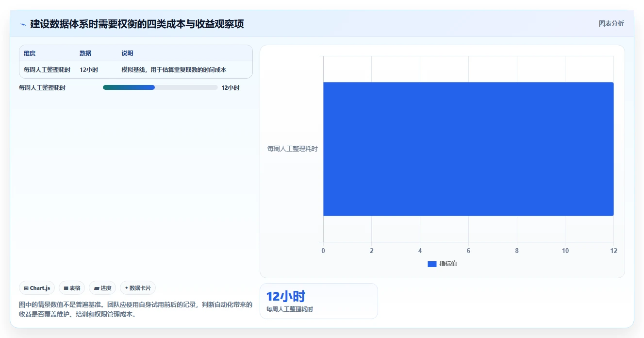Click the title 建设数据体系时需要权衡的四类成本
Screen dimensions: 644x338
point(137,24)
